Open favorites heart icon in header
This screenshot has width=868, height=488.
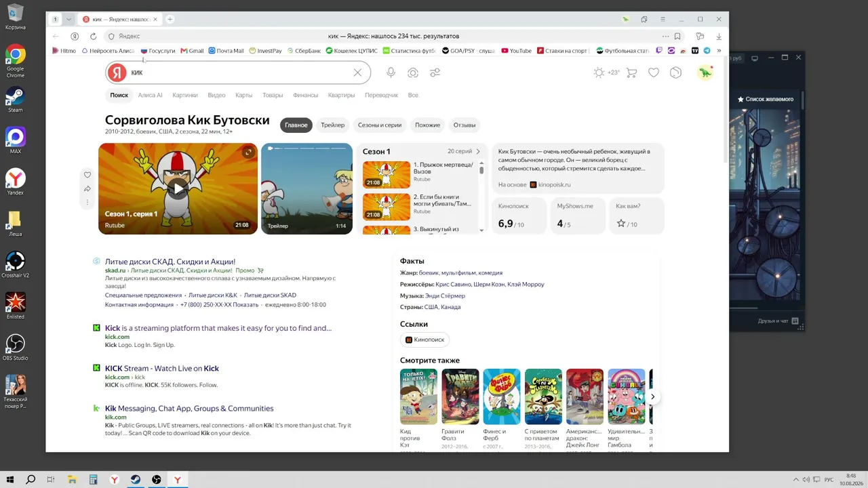(654, 73)
